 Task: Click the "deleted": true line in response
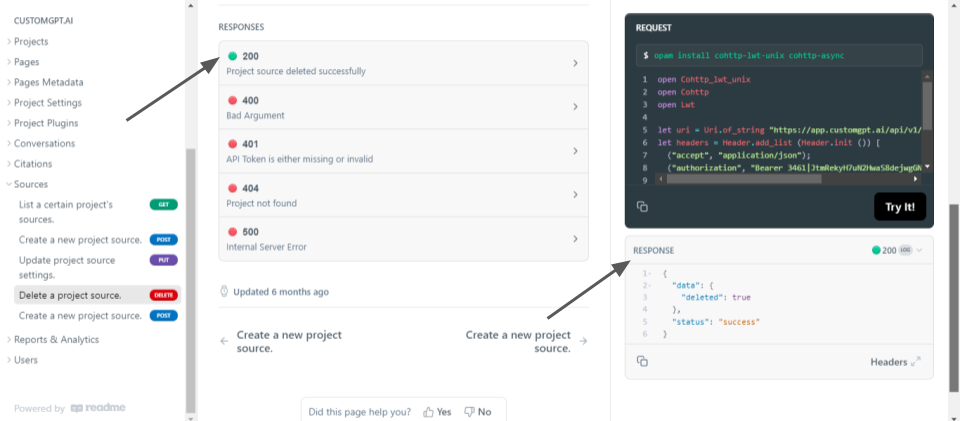[716, 297]
